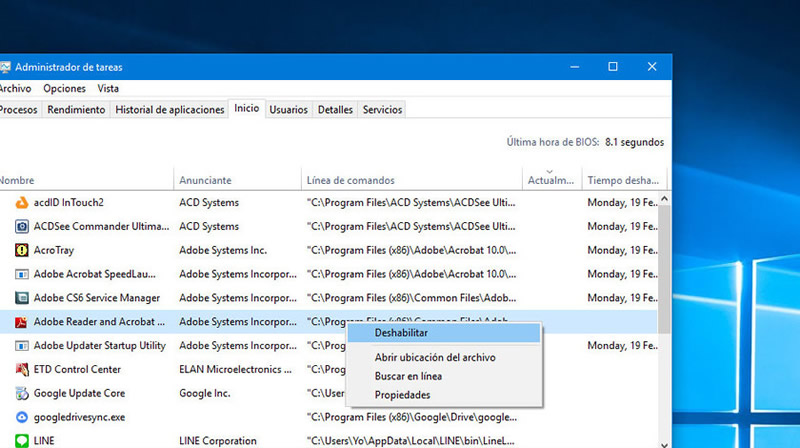This screenshot has width=800, height=448.
Task: Click the AcroTray yellow icon
Action: (21, 250)
